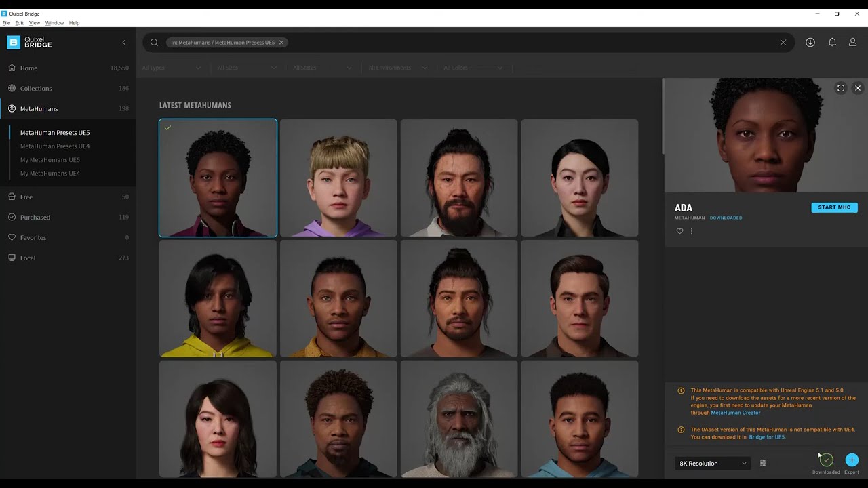Screen dimensions: 868x488
Task: Clear the search bar with the X icon
Action: [x=783, y=42]
